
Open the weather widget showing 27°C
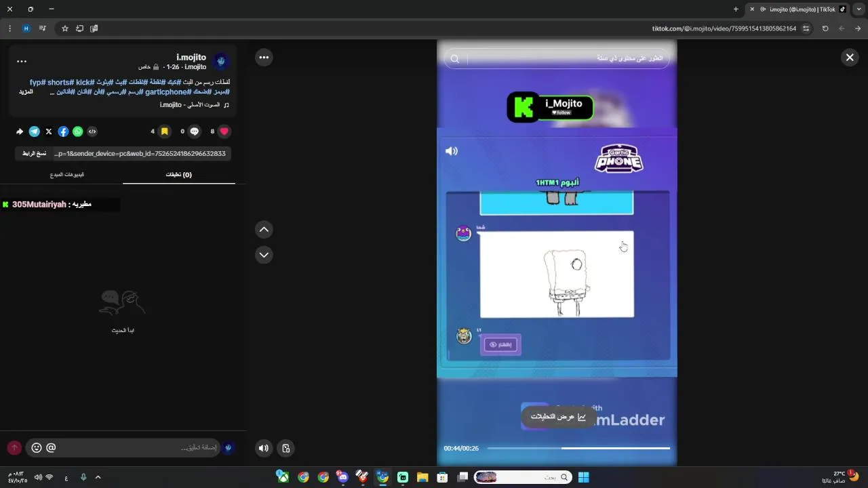tap(841, 476)
